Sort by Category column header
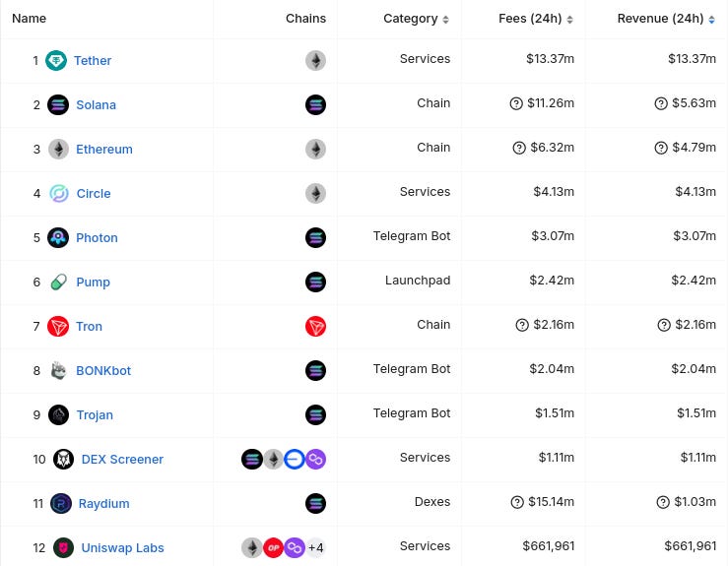 [417, 19]
